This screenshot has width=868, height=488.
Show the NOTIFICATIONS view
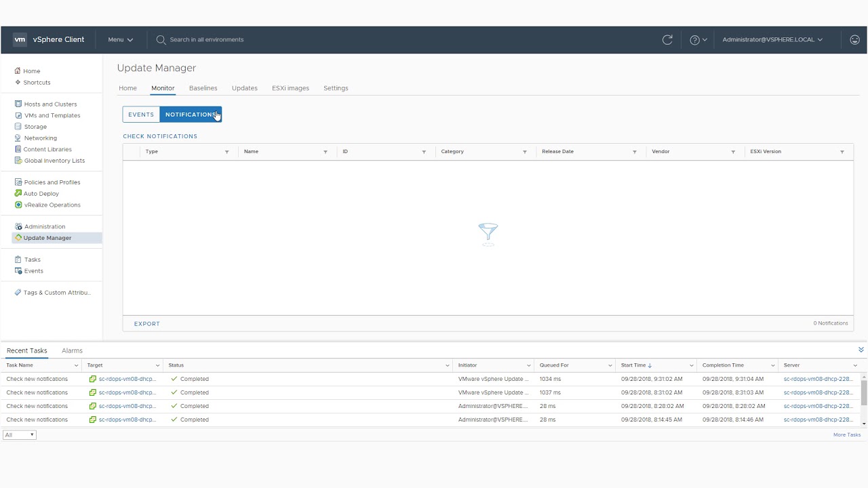click(x=191, y=115)
